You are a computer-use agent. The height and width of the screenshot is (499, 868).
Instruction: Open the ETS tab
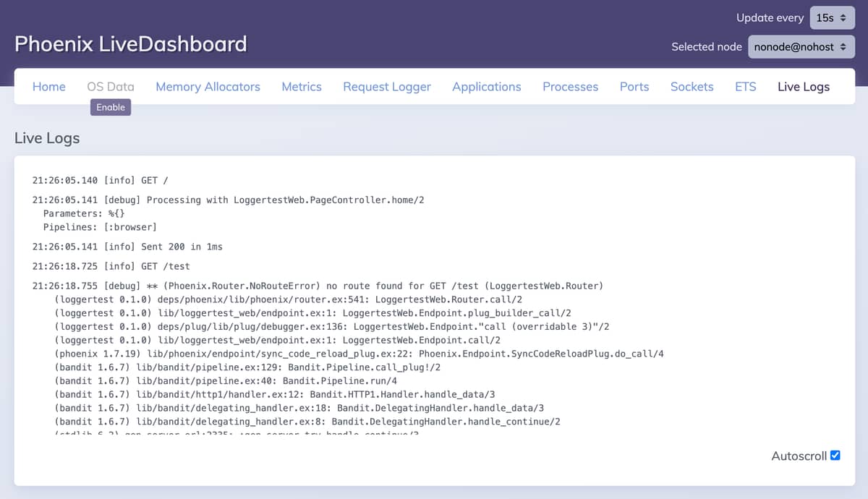(745, 86)
